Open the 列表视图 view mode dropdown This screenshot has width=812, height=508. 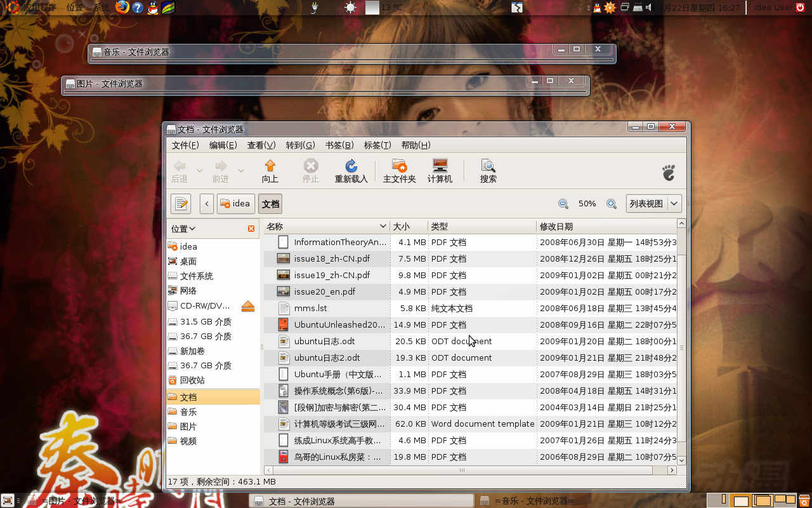point(654,204)
